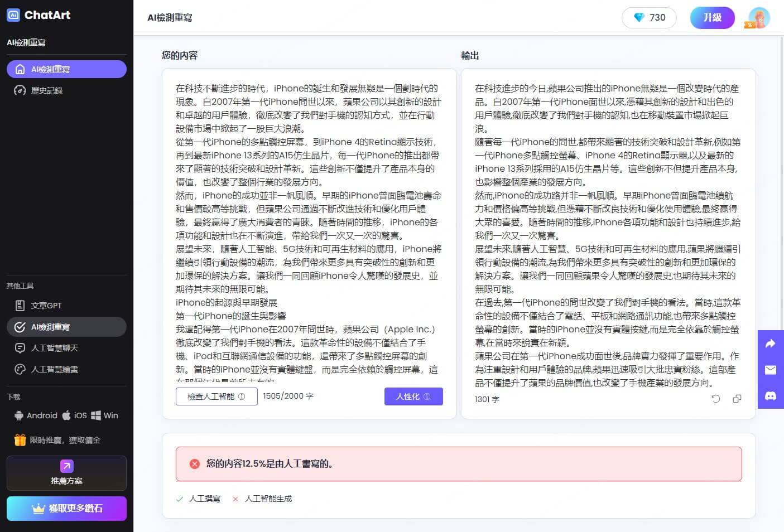Click the 文章GPT document icon
This screenshot has width=784, height=532.
coord(20,306)
